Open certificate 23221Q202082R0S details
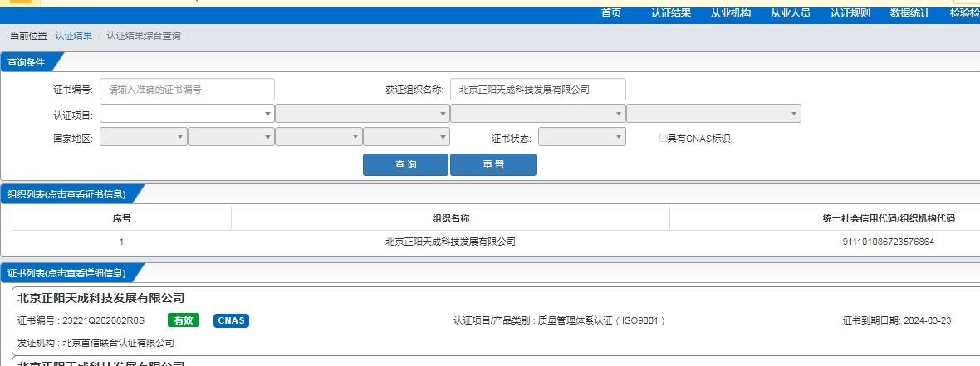The width and height of the screenshot is (980, 366). click(x=103, y=321)
